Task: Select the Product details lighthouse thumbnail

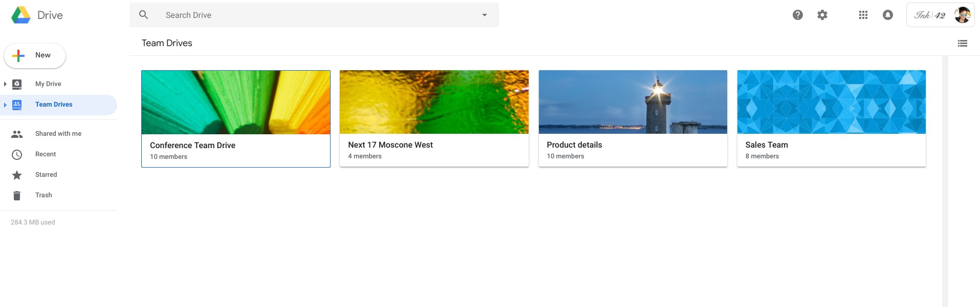Action: point(633,102)
